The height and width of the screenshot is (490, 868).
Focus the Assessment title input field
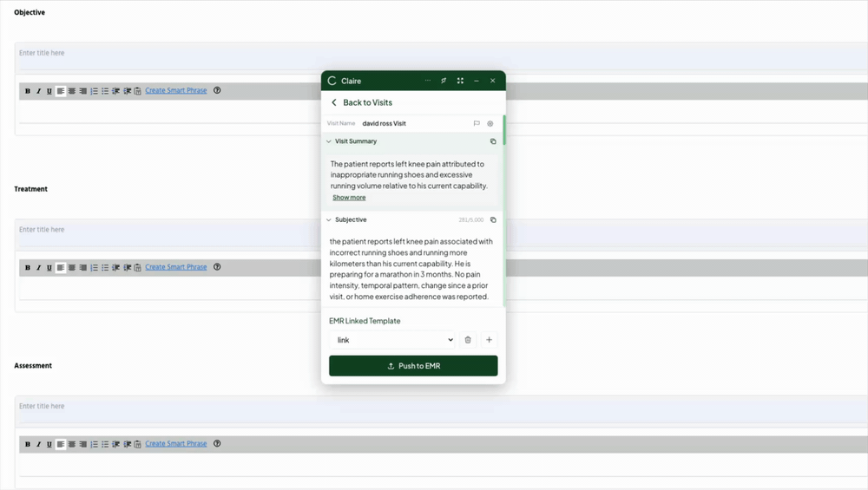[x=443, y=409]
